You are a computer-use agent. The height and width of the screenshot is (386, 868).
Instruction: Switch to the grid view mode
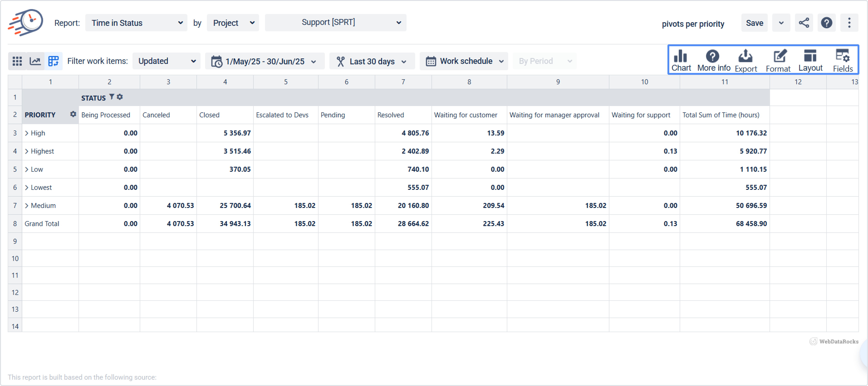click(17, 61)
